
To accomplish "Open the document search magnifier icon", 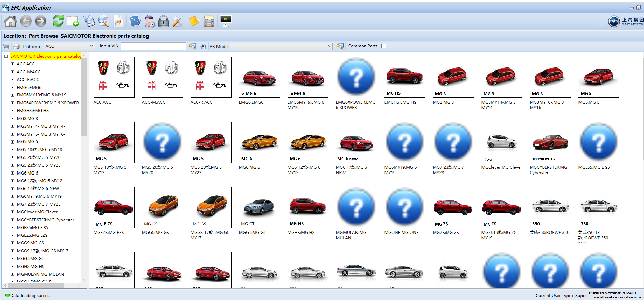I will point(103,21).
